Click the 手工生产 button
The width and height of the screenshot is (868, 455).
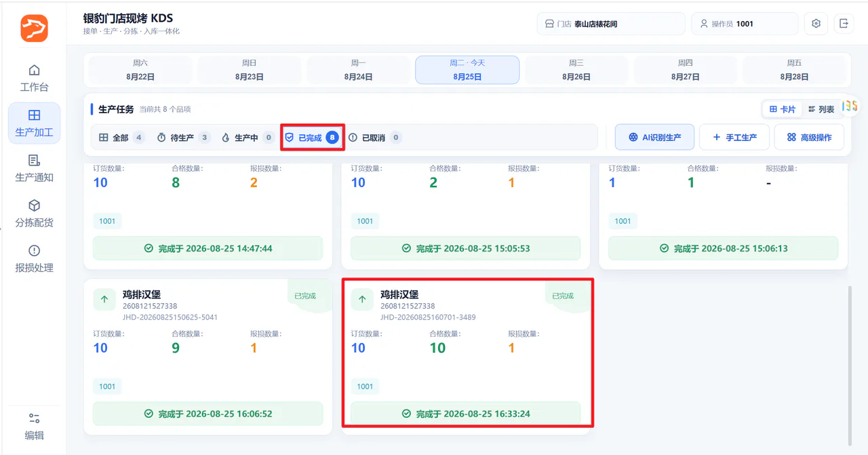tap(734, 138)
